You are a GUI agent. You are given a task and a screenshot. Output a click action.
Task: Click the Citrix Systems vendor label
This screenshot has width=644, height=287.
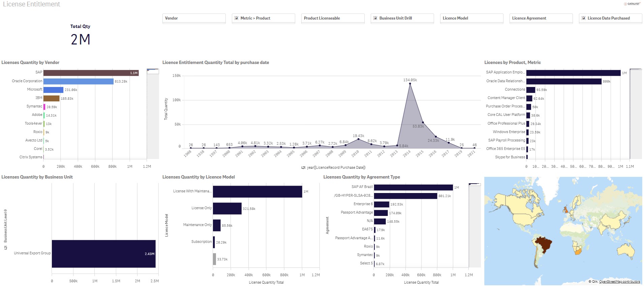31,157
